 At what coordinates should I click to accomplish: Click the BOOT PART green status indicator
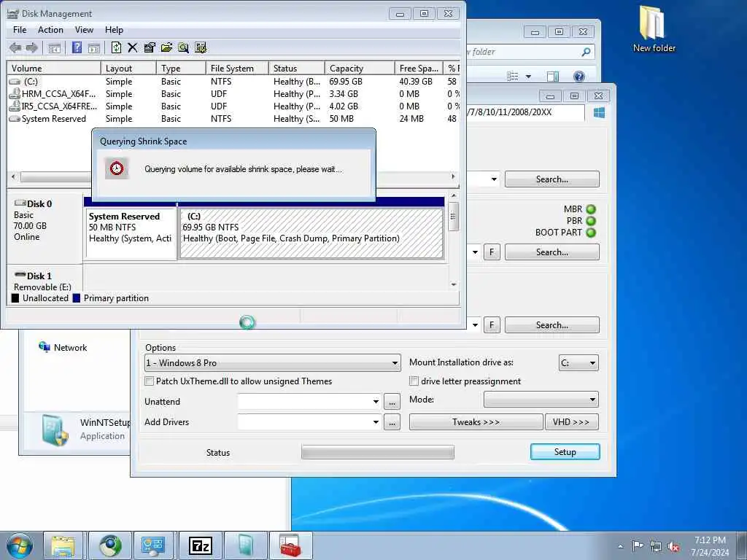pyautogui.click(x=591, y=233)
